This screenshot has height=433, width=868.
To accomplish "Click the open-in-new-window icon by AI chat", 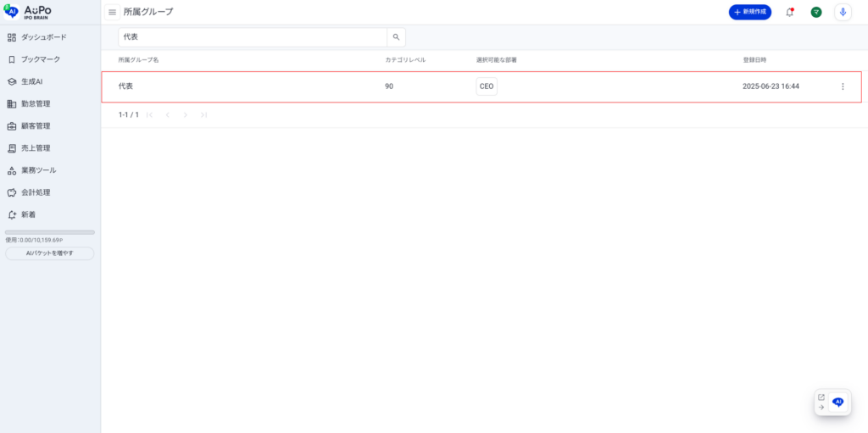I will click(821, 397).
